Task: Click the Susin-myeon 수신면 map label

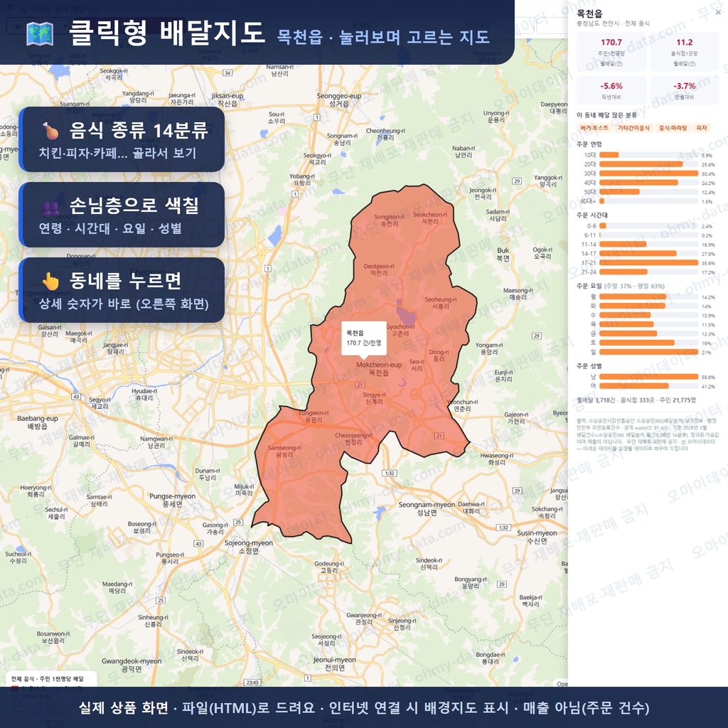Action: click(x=537, y=537)
